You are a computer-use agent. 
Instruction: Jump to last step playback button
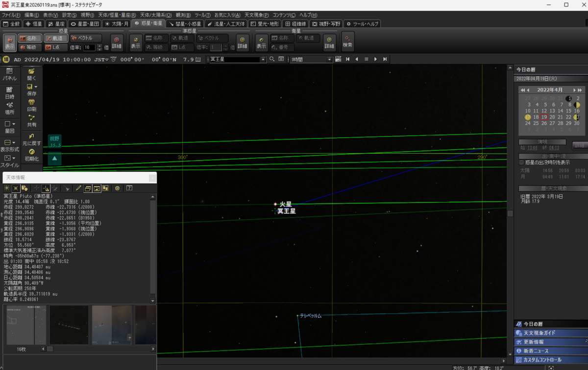tap(385, 59)
